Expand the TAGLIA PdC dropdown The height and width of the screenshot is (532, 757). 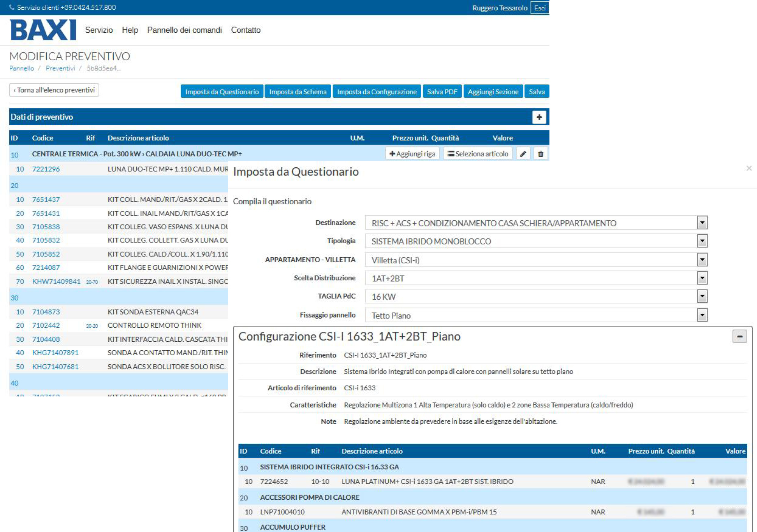pyautogui.click(x=702, y=296)
